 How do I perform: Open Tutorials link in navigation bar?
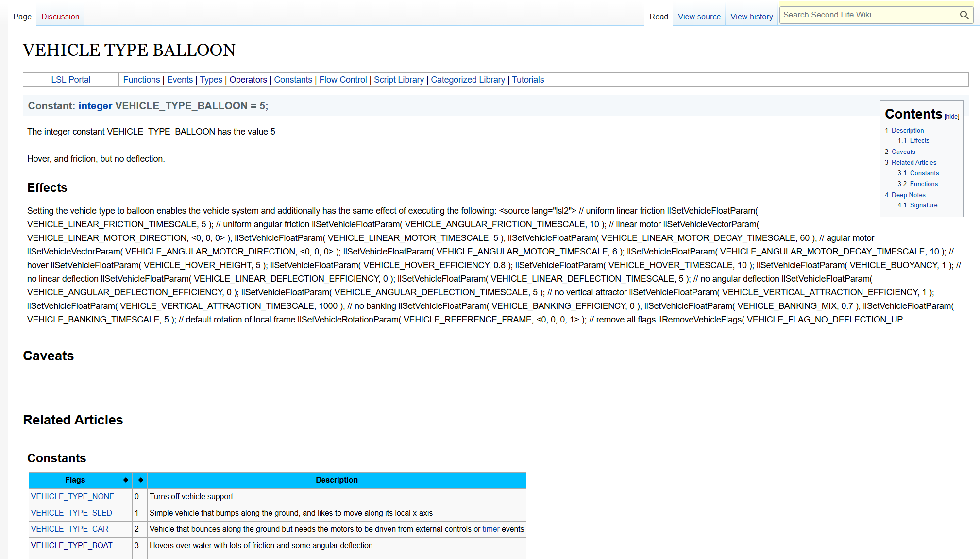pyautogui.click(x=528, y=80)
